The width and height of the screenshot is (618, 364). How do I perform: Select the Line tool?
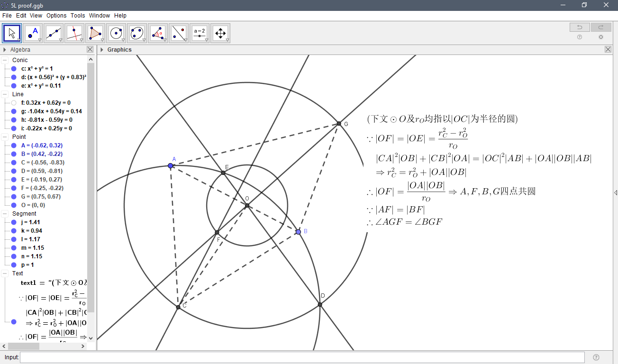[54, 33]
